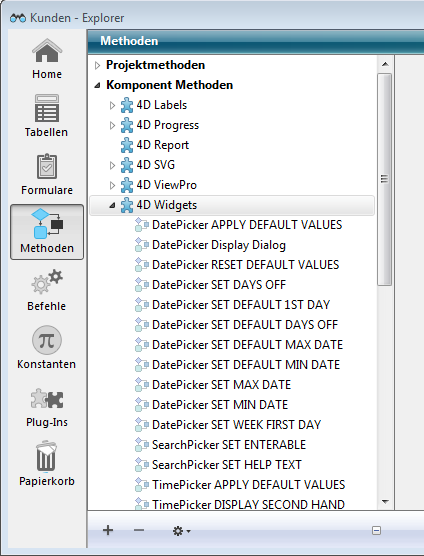The width and height of the screenshot is (424, 556).
Task: Open the gear options dropdown menu
Action: coord(181,531)
